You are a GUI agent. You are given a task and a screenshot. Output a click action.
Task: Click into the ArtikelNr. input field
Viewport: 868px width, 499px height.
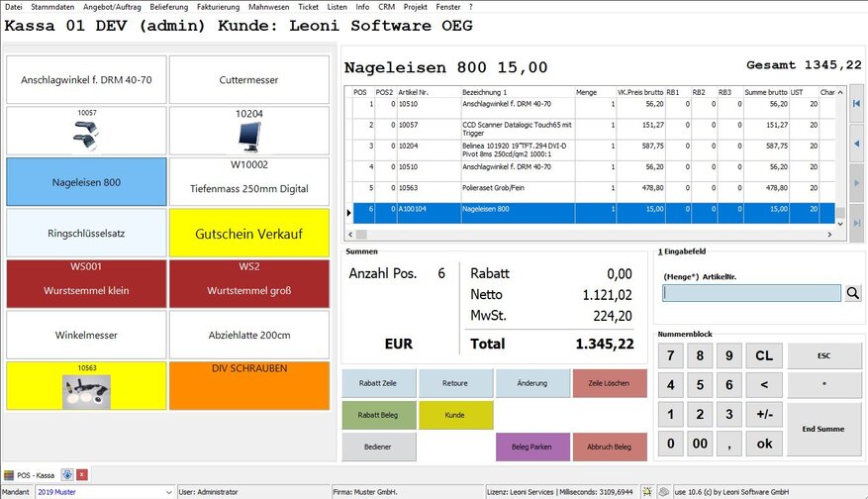(751, 293)
